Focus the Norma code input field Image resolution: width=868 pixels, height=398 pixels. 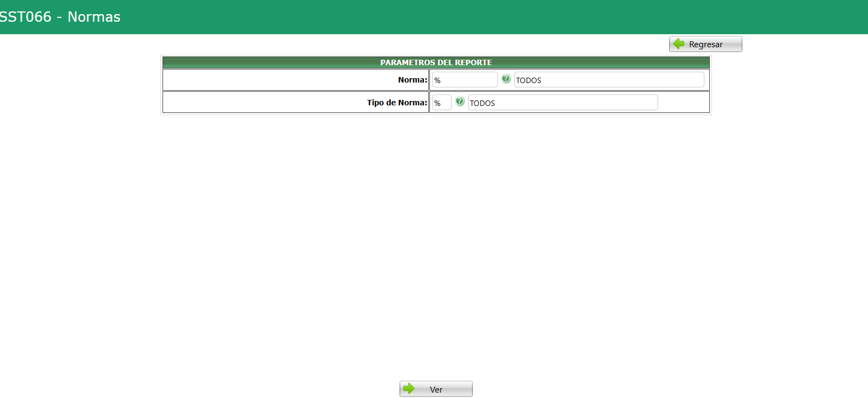point(465,80)
